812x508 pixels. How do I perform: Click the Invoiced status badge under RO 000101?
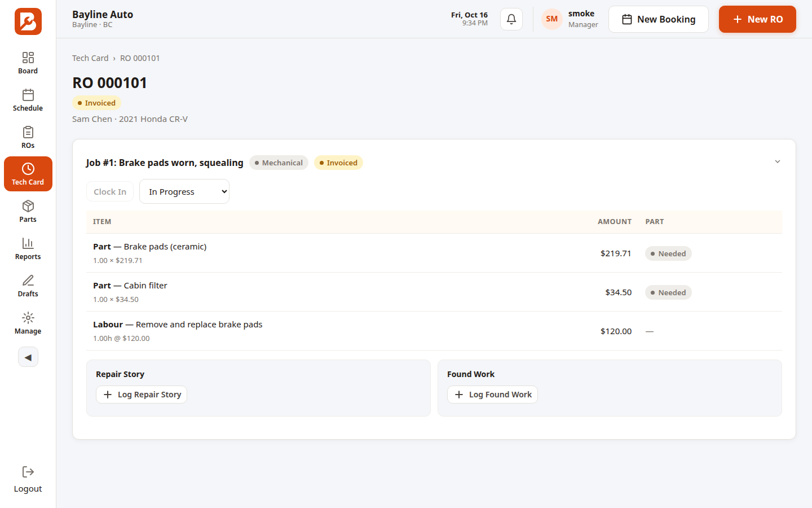[x=96, y=103]
